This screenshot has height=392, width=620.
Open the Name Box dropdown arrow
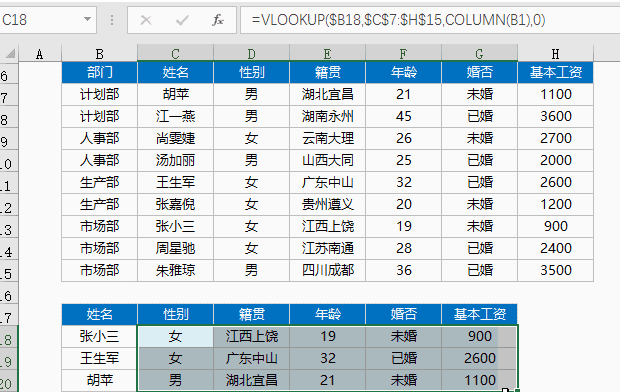87,19
